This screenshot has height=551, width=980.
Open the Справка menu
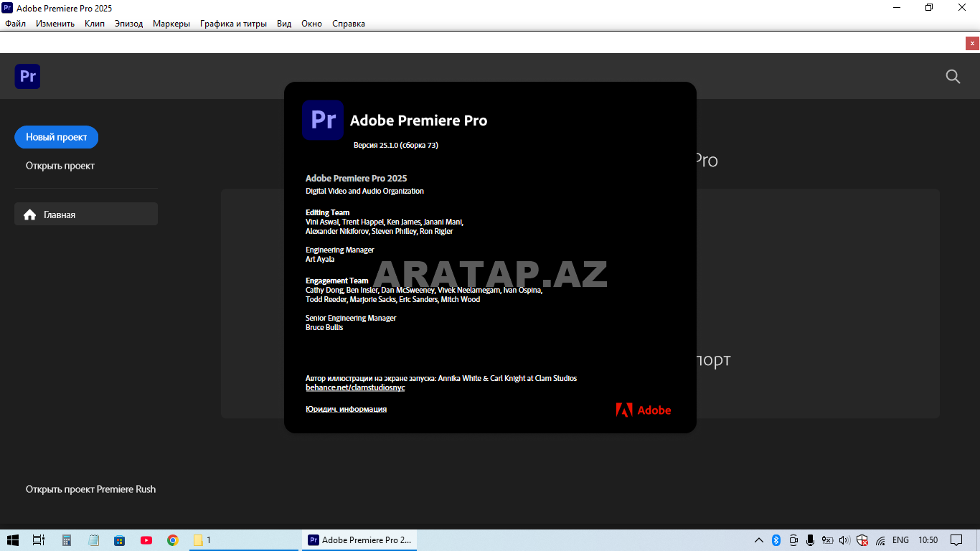(x=349, y=24)
